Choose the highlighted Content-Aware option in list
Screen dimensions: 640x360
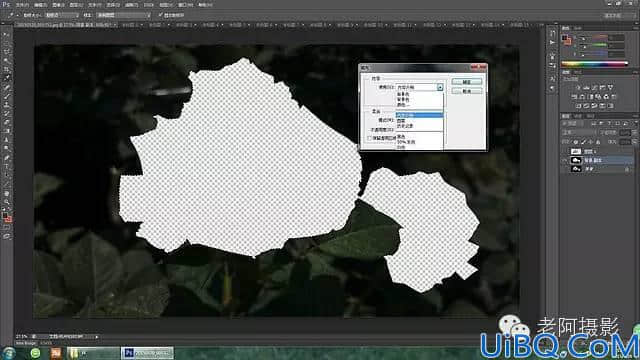419,115
